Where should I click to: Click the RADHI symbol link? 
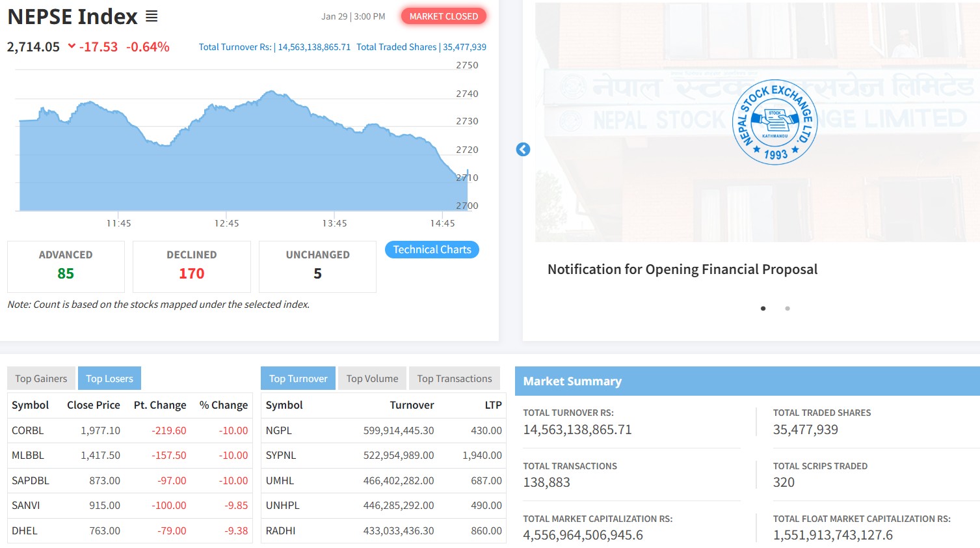click(280, 531)
